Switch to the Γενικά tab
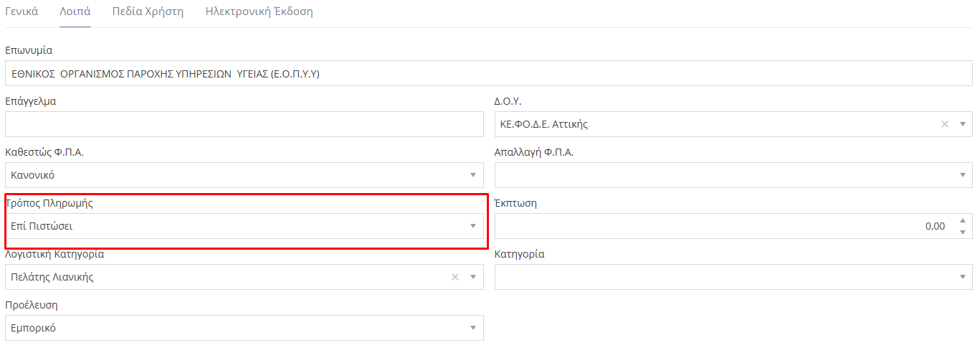Image resolution: width=980 pixels, height=343 pixels. click(22, 12)
